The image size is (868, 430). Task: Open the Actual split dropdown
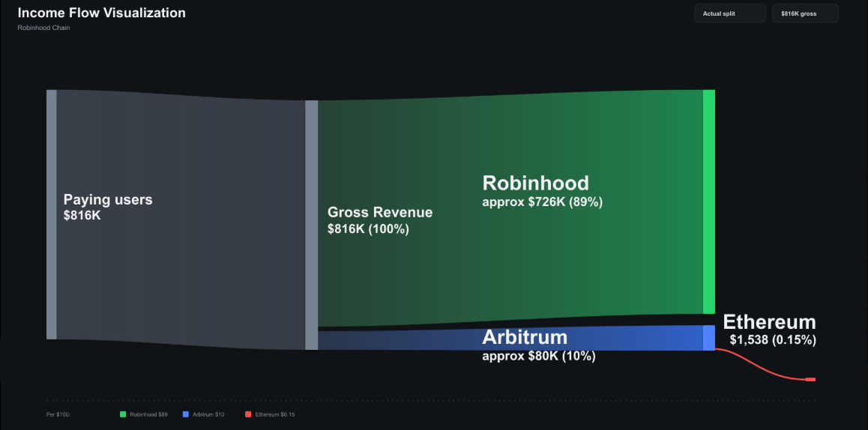pyautogui.click(x=729, y=13)
